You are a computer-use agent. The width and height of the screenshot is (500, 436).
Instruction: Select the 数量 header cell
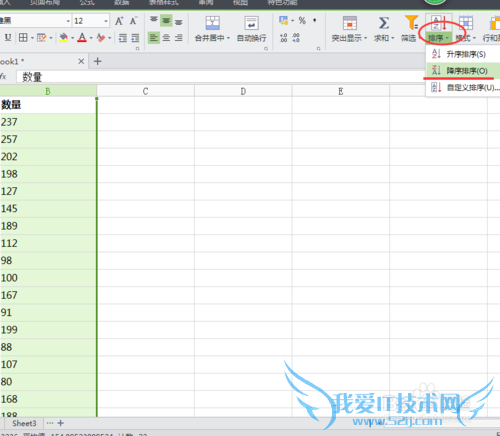pos(48,105)
